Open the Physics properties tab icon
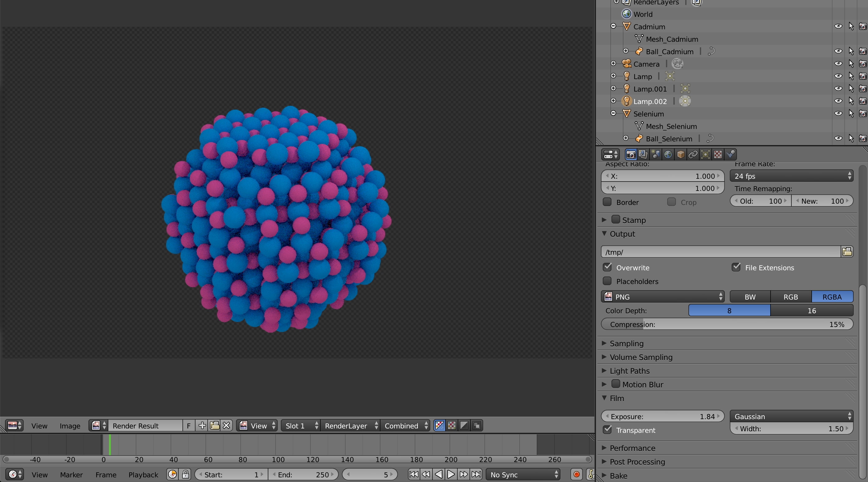The image size is (868, 482). tap(730, 154)
